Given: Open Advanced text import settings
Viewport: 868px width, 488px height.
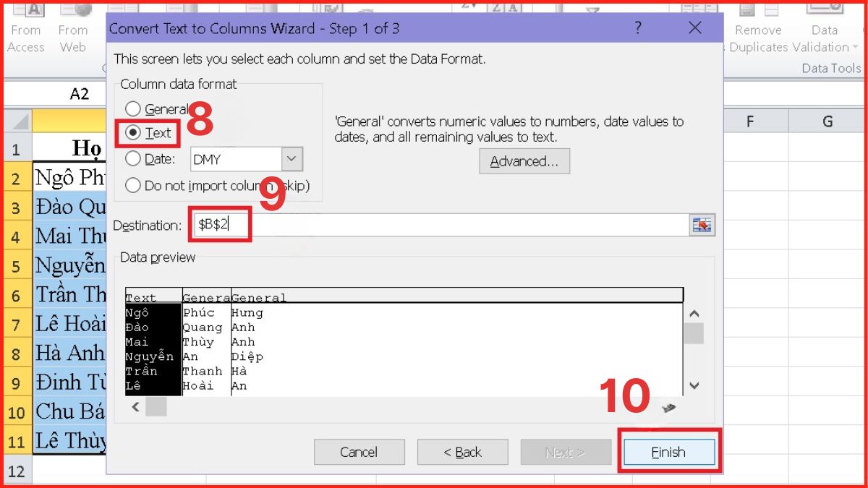Looking at the screenshot, I should (524, 161).
